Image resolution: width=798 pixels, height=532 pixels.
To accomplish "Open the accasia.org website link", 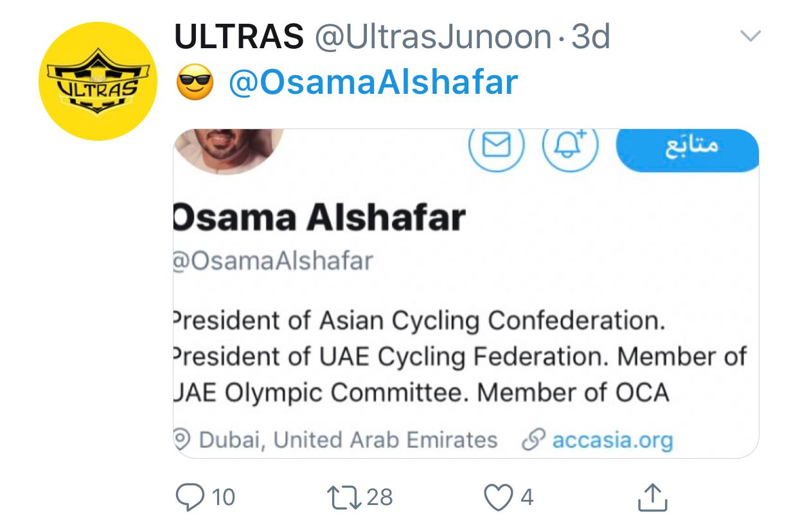I will tap(612, 440).
